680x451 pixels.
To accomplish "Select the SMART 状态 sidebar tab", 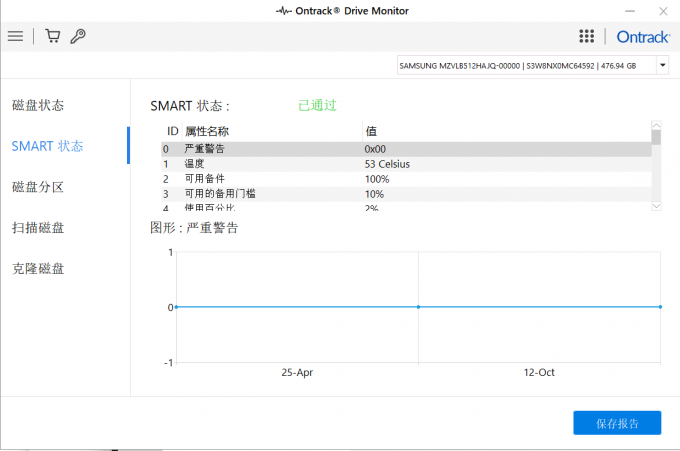I will coord(47,146).
